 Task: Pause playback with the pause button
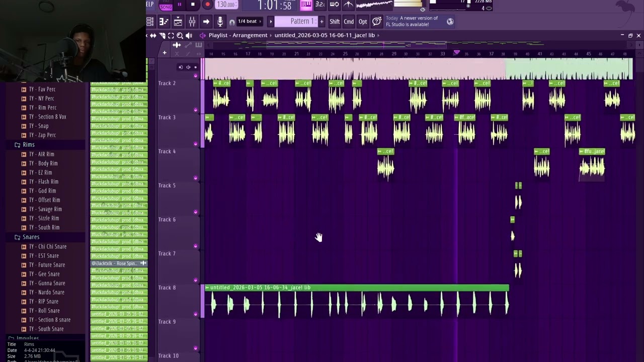(x=179, y=5)
